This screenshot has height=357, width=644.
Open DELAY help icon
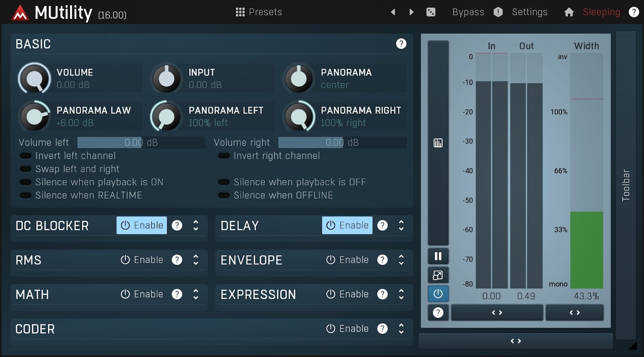point(382,226)
